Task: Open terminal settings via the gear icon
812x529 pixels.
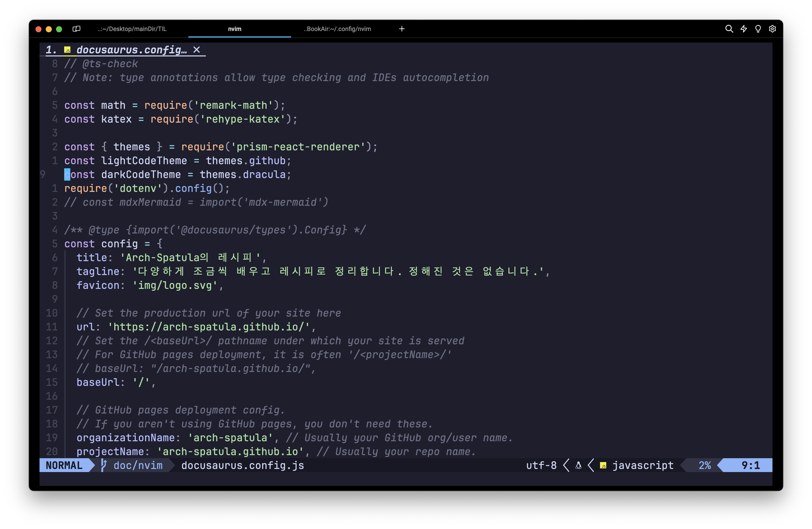Action: (x=772, y=29)
